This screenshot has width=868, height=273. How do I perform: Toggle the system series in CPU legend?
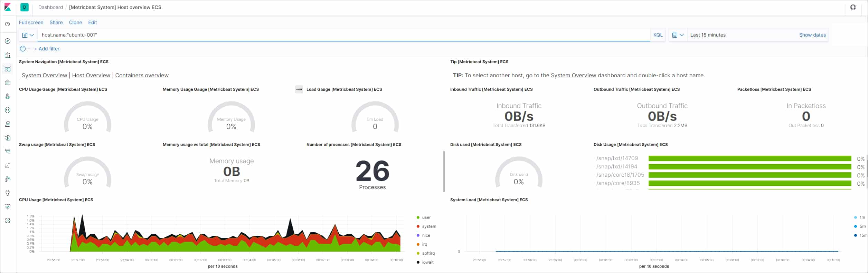[x=428, y=226]
